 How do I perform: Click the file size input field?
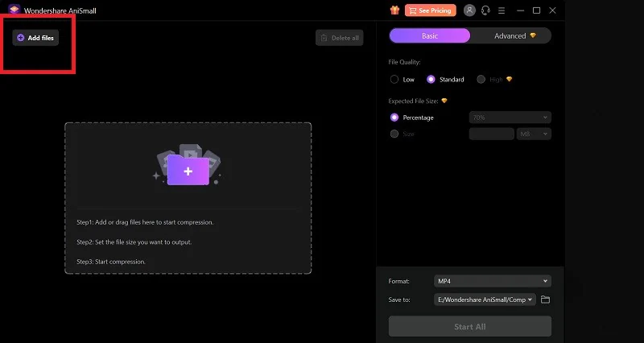(492, 134)
